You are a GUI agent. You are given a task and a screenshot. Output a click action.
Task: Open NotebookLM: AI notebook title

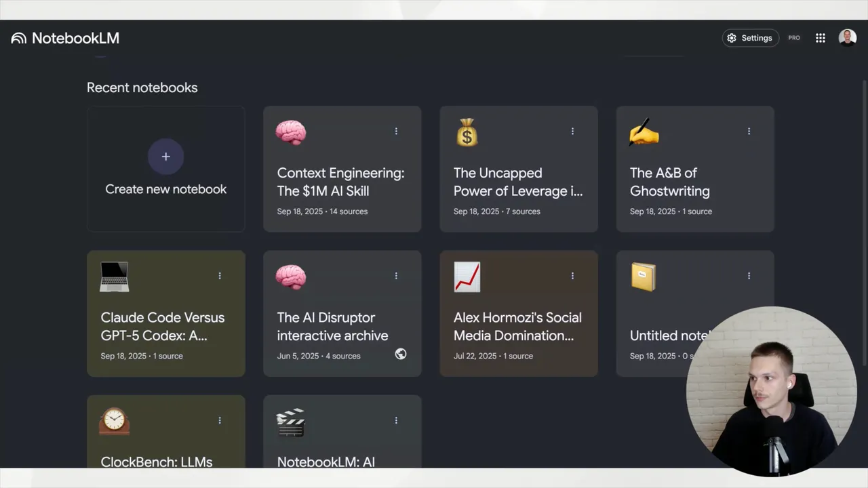[x=326, y=462]
